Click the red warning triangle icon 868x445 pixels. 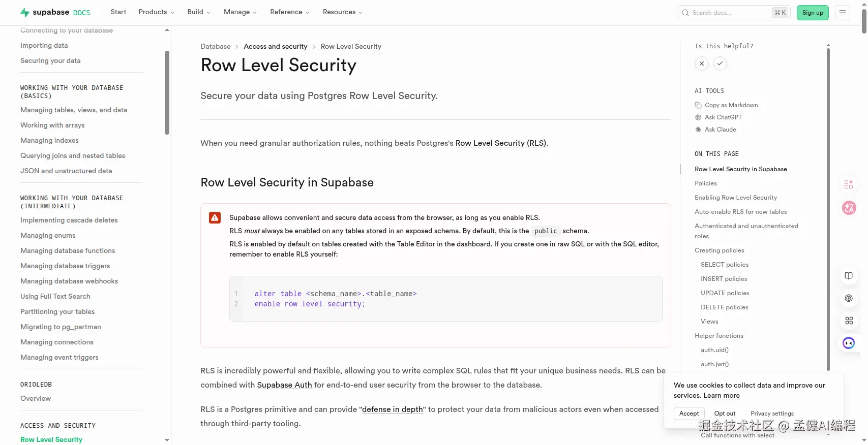click(x=215, y=218)
